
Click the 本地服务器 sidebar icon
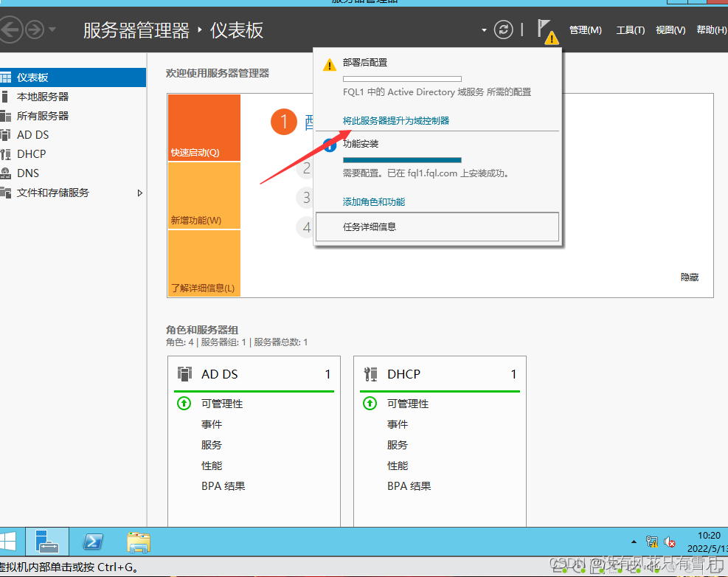point(4,97)
